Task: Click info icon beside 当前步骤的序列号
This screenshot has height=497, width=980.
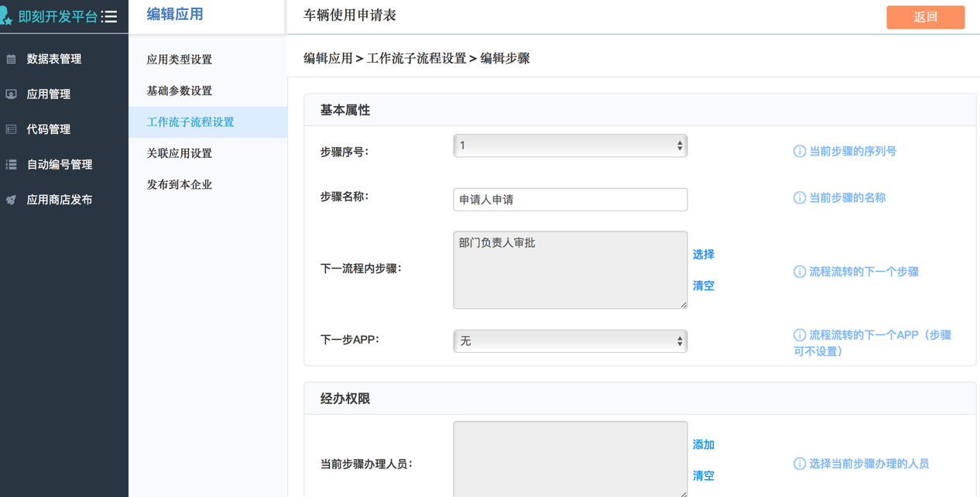Action: point(800,151)
